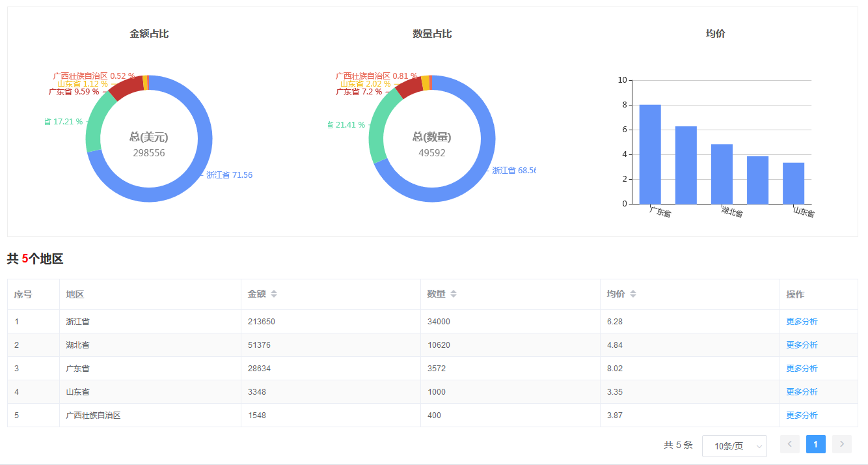868x465 pixels.
Task: Open the 10条/页 page size dropdown
Action: (735, 446)
